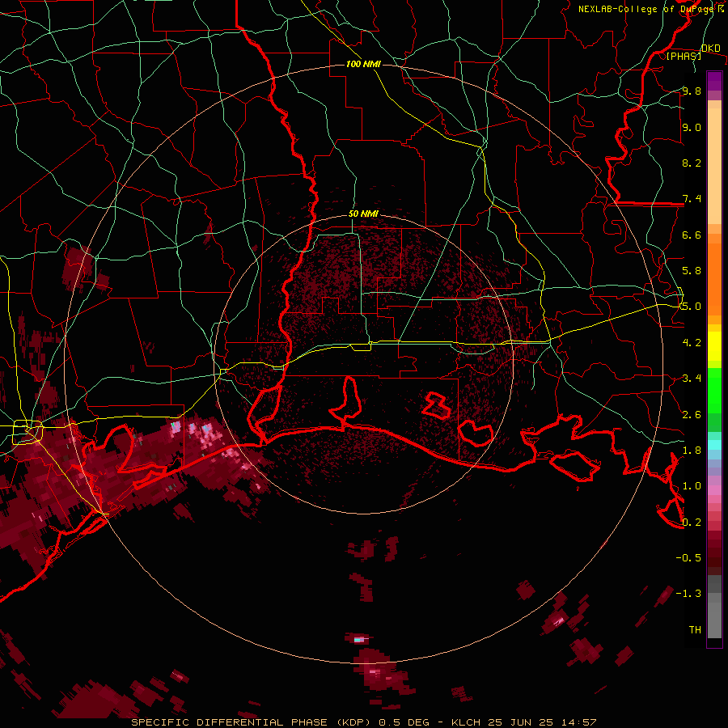This screenshot has width=728, height=728.
Task: Click the 9.0 value on the color scale
Action: (x=692, y=127)
